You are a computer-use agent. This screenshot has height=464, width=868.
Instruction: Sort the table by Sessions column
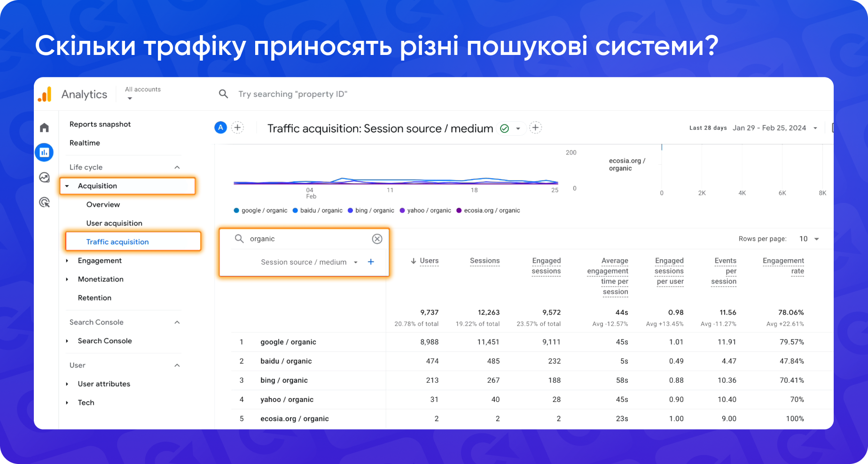point(485,261)
